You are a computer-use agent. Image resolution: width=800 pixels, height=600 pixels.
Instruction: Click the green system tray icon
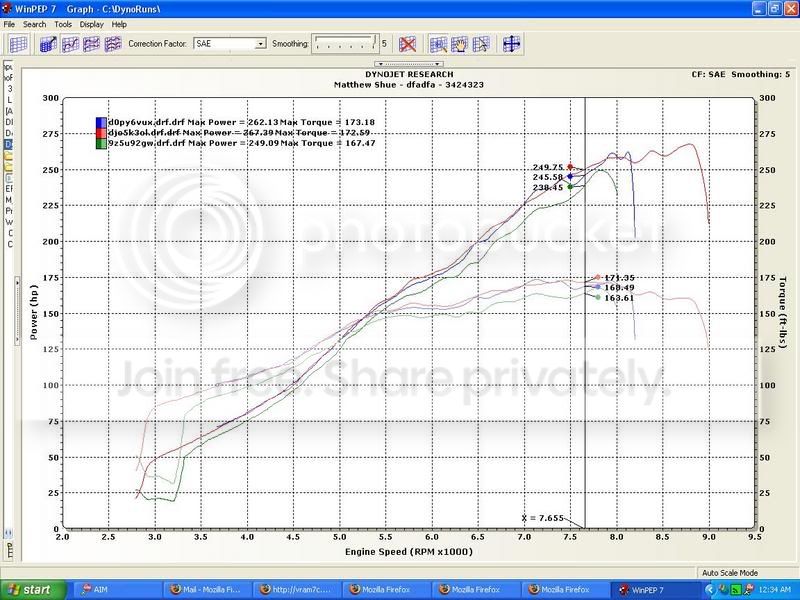coord(736,590)
